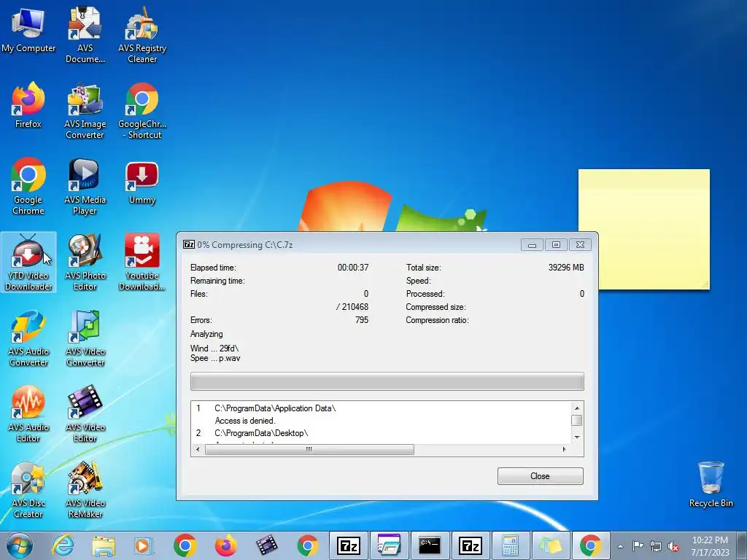Select the GoogleChr... - Shortcut desktop icon
Screen dimensions: 747x560
[x=142, y=111]
